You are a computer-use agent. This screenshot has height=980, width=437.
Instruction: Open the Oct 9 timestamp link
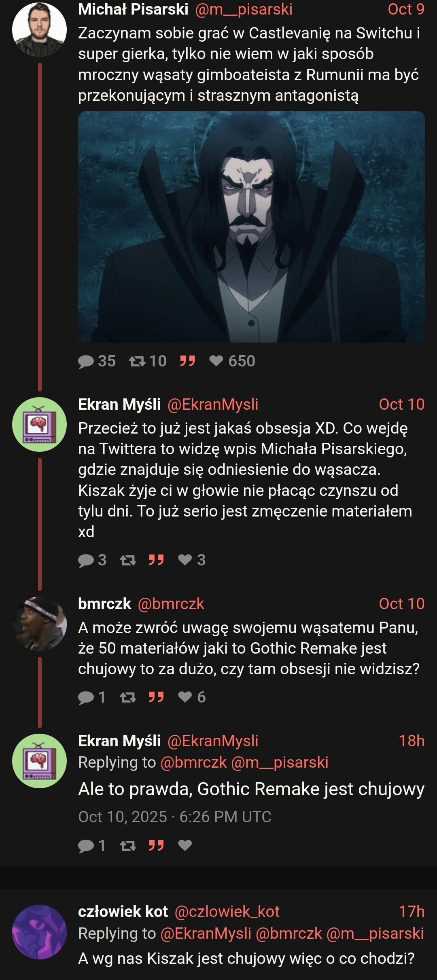click(406, 9)
